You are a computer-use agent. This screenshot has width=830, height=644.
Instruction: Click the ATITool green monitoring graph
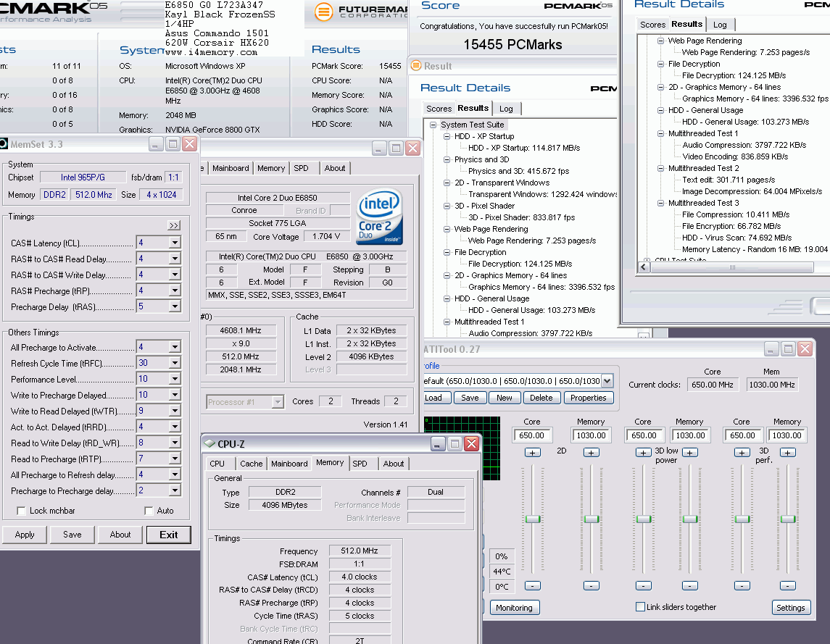(462, 448)
